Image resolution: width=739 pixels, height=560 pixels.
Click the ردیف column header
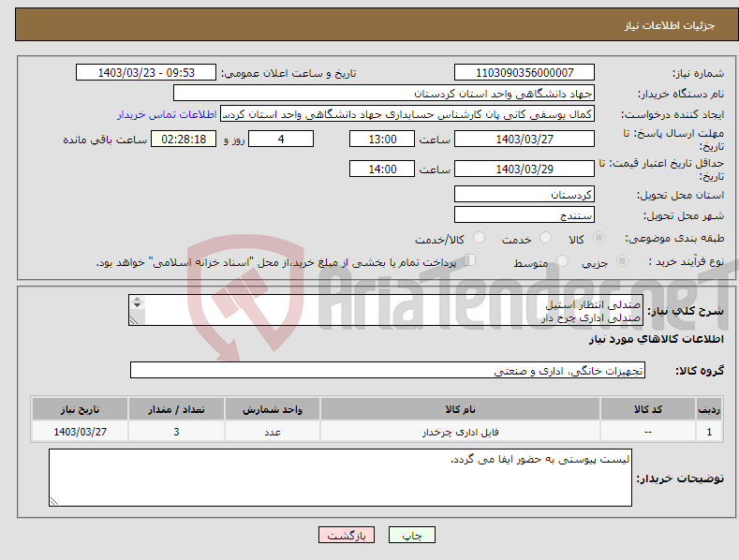709,409
